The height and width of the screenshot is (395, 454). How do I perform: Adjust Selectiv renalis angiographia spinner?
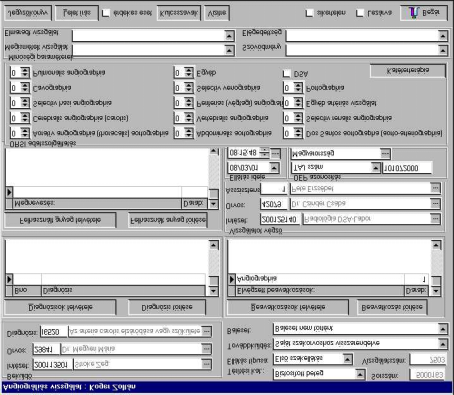tap(298, 118)
